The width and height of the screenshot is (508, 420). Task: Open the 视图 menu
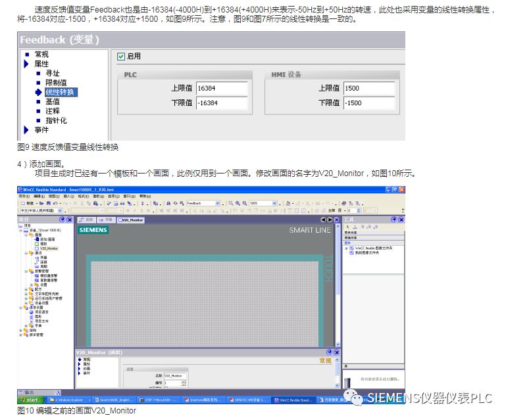[54, 196]
